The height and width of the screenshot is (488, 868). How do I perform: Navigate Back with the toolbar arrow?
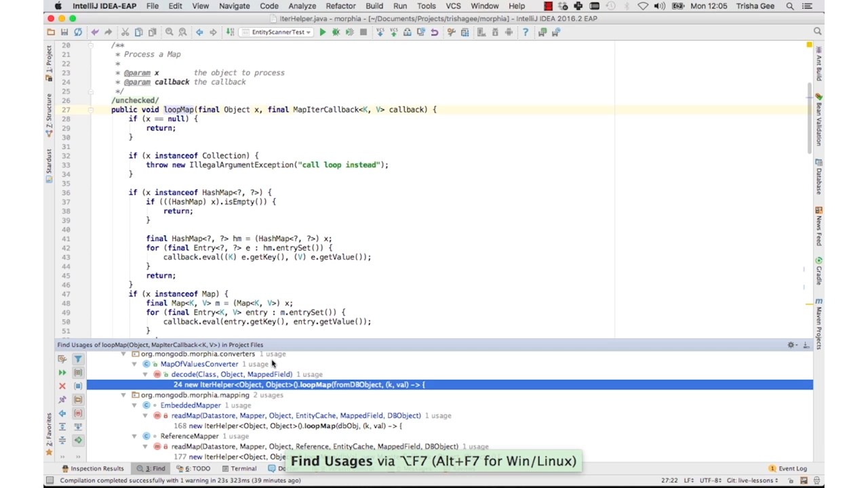coord(199,32)
